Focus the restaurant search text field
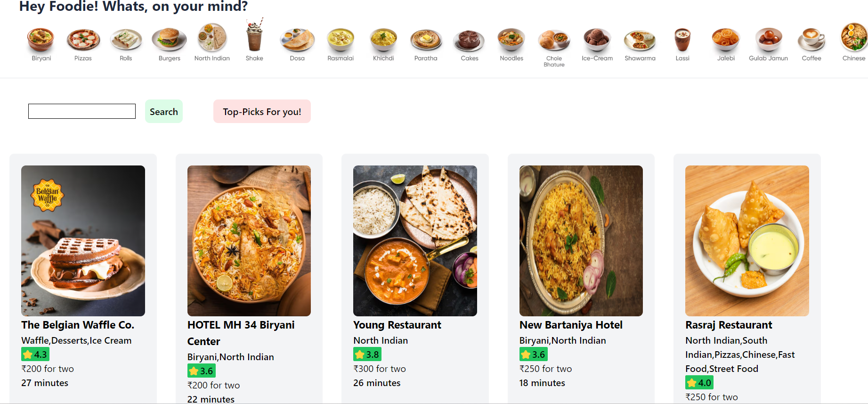Image resolution: width=868 pixels, height=404 pixels. point(82,111)
